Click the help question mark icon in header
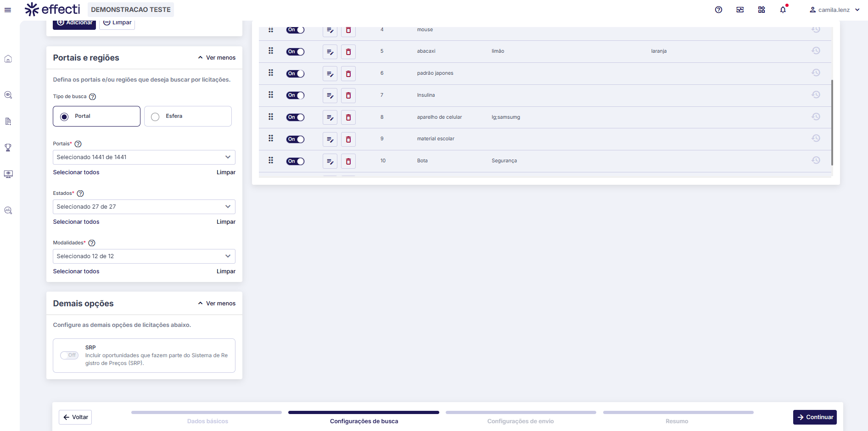The width and height of the screenshot is (868, 431). pos(718,10)
